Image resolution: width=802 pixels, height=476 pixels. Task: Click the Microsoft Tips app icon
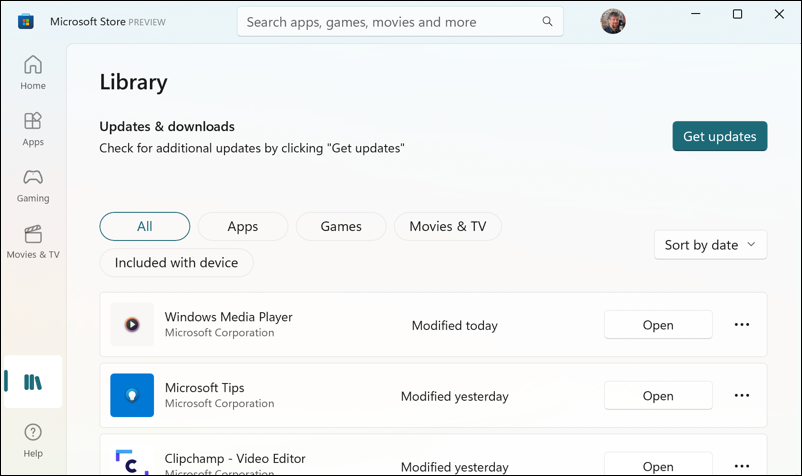click(x=132, y=395)
